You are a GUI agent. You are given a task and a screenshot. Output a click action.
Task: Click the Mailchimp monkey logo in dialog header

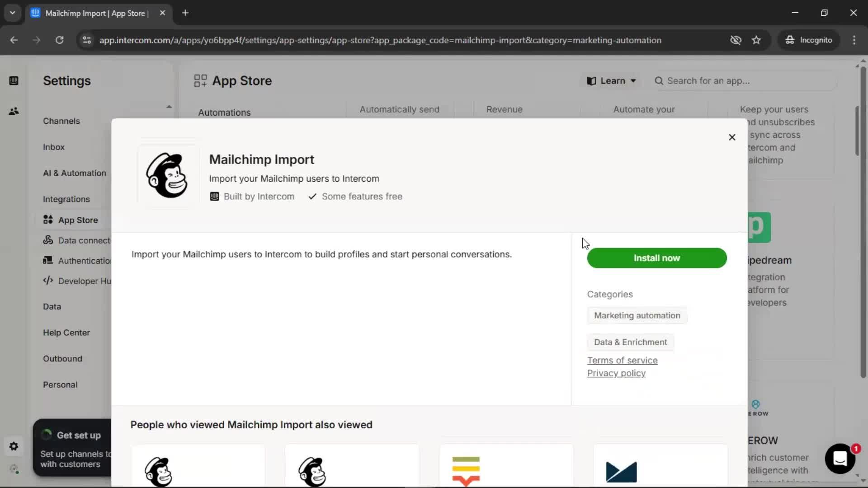click(167, 176)
